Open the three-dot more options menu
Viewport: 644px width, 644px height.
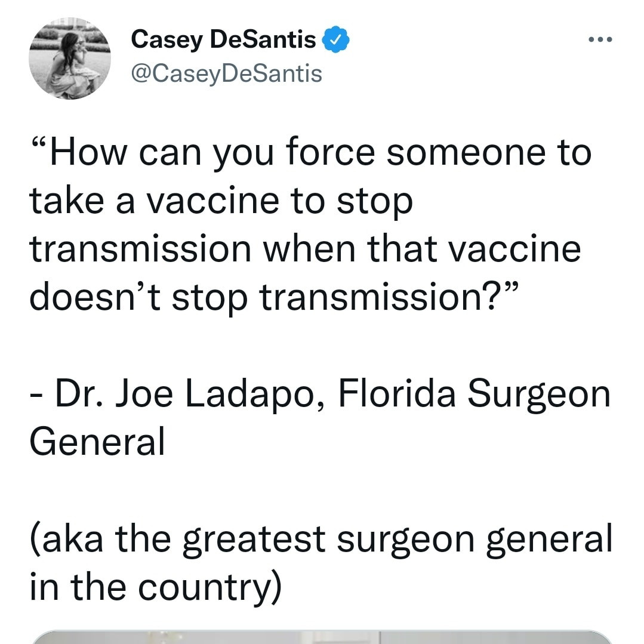(600, 39)
